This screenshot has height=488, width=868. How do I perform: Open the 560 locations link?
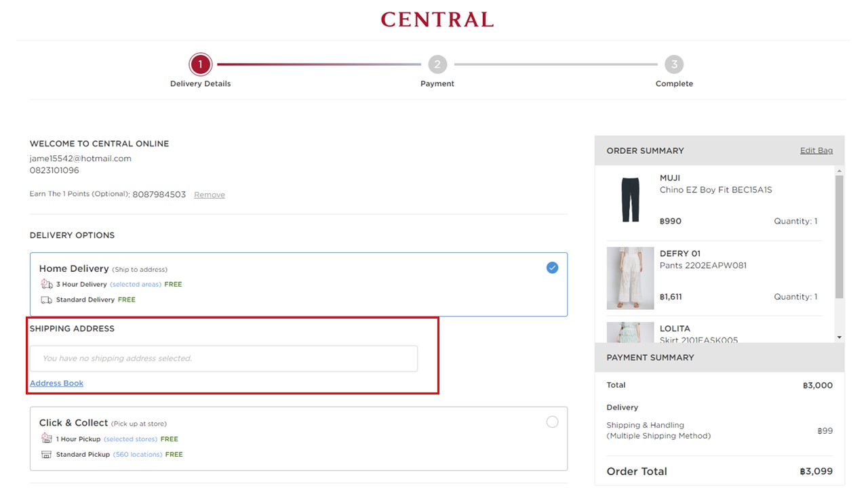tap(138, 455)
